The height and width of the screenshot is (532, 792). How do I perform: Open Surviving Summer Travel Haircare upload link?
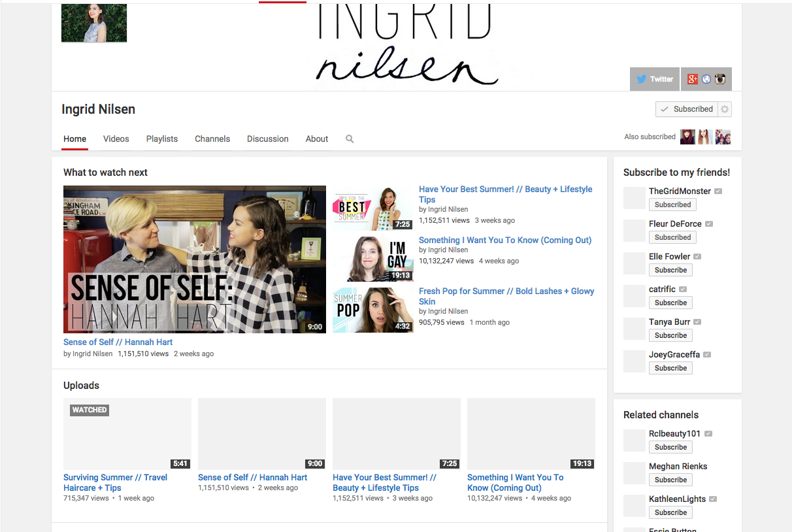(x=115, y=482)
